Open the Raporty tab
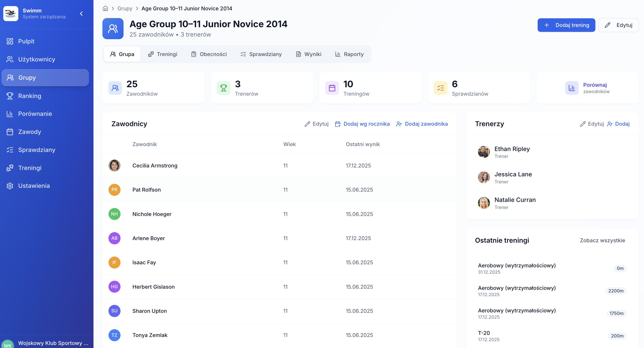Image resolution: width=644 pixels, height=348 pixels. [353, 54]
